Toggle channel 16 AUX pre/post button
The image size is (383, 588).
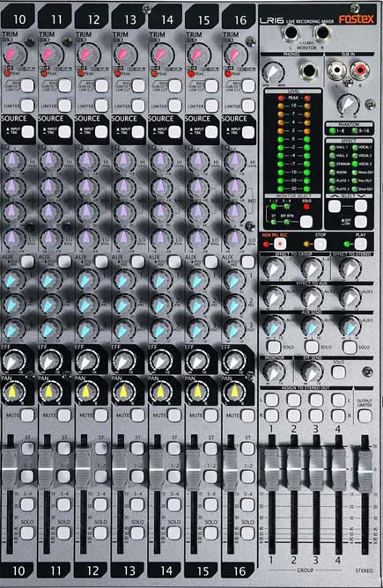tap(247, 261)
